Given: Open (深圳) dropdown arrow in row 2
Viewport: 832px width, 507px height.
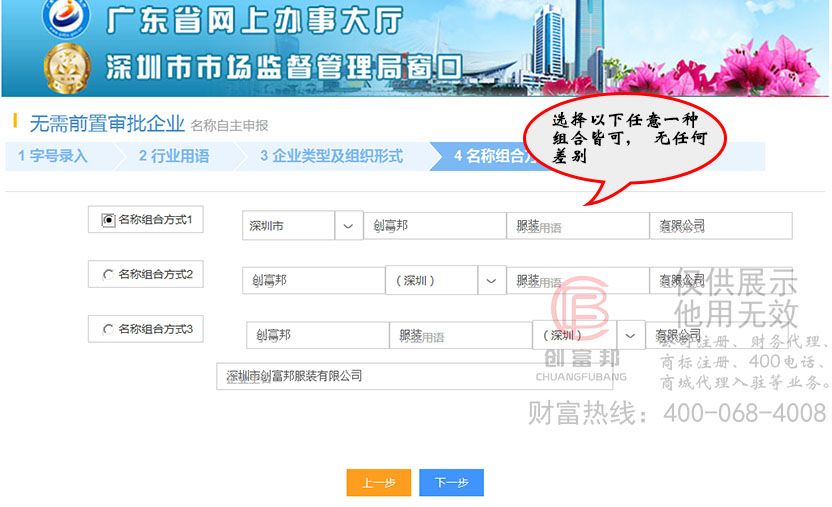Looking at the screenshot, I should [491, 281].
